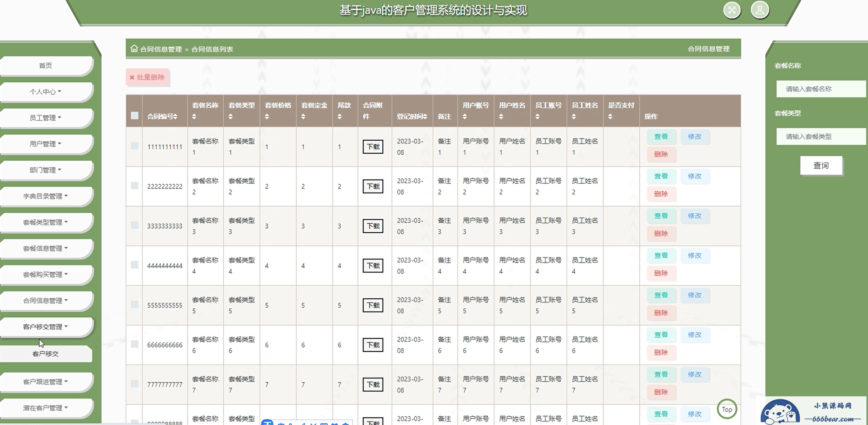Open the user profile avatar icon
This screenshot has width=868, height=425.
(x=760, y=10)
